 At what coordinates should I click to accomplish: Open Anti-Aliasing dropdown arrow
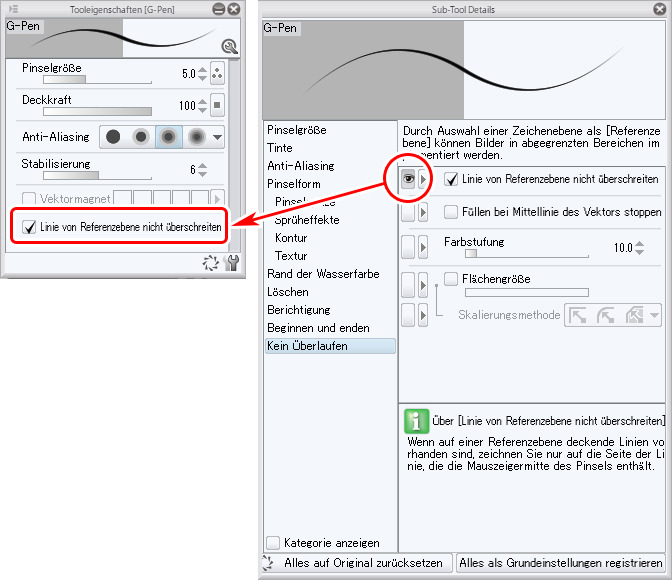[217, 137]
